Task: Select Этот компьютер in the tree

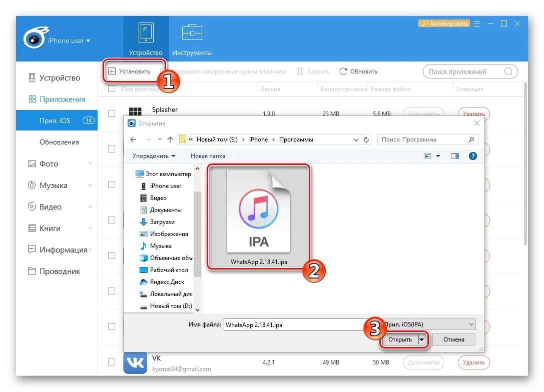Action: 164,173
